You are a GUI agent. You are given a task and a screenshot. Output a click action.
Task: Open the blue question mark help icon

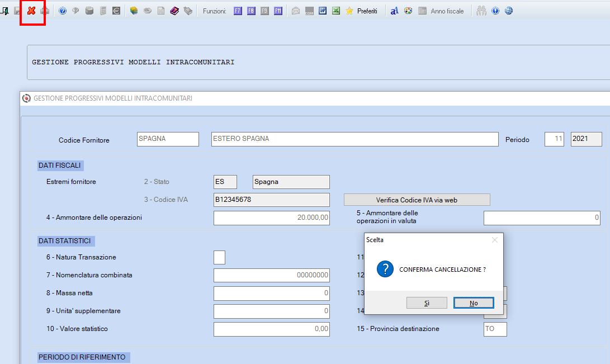62,11
